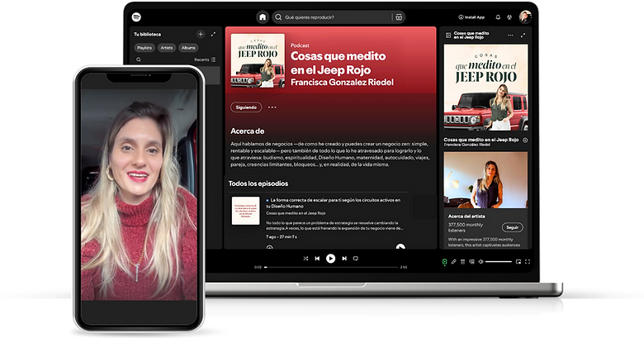Click the podcast cover art in the header
The height and width of the screenshot is (338, 644).
(258, 60)
